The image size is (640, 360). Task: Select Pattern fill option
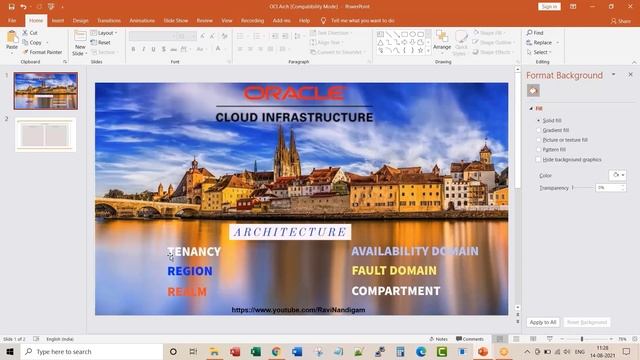551,150
